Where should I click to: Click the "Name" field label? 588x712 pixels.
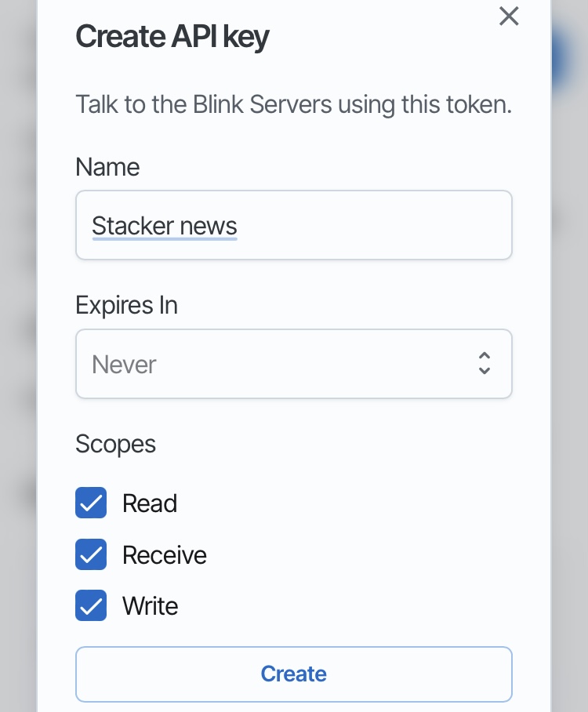(107, 167)
